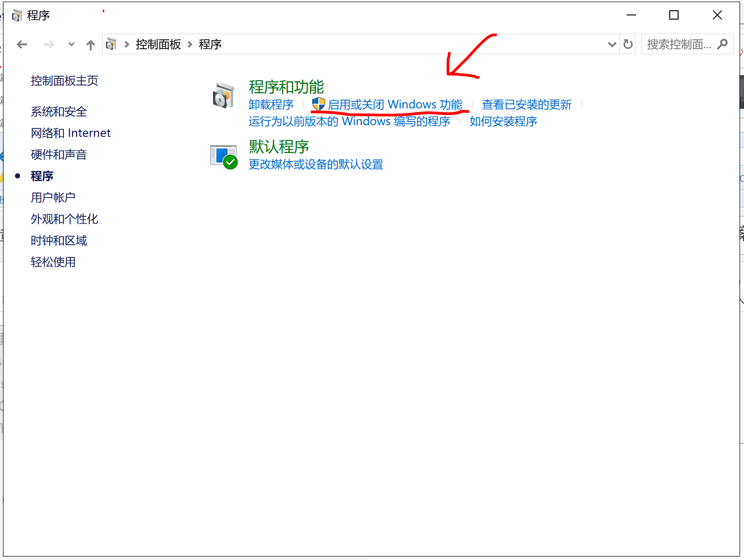
Task: Click the Forward navigation arrow
Action: tap(49, 44)
